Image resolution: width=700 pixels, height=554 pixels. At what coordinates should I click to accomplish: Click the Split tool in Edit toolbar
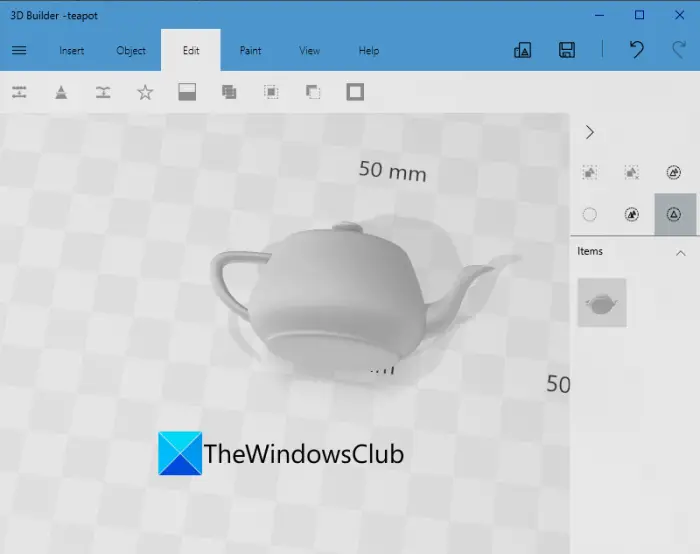pos(19,92)
